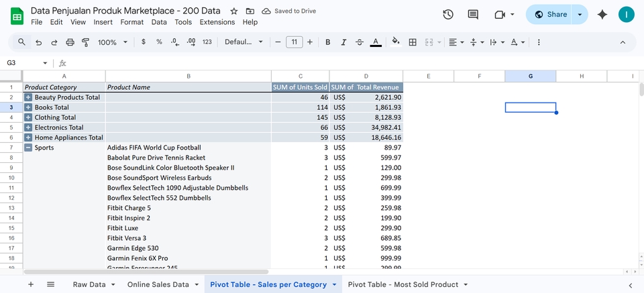The image size is (644, 293).
Task: Click the cloud saved status icon
Action: [266, 11]
